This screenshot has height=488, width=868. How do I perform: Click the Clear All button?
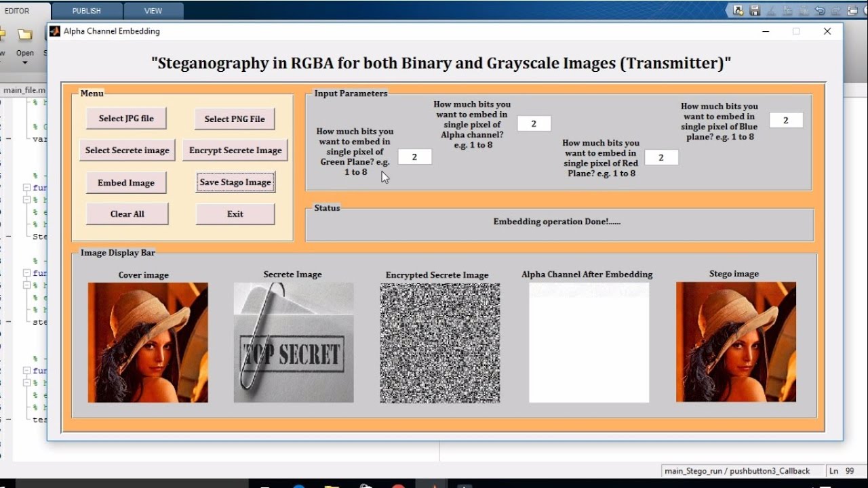click(x=127, y=213)
